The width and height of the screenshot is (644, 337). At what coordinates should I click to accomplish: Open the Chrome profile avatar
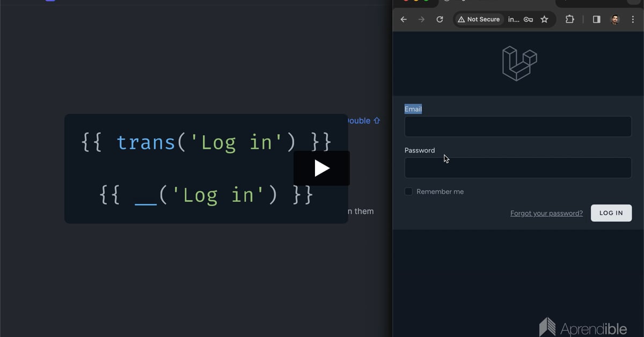(x=615, y=19)
